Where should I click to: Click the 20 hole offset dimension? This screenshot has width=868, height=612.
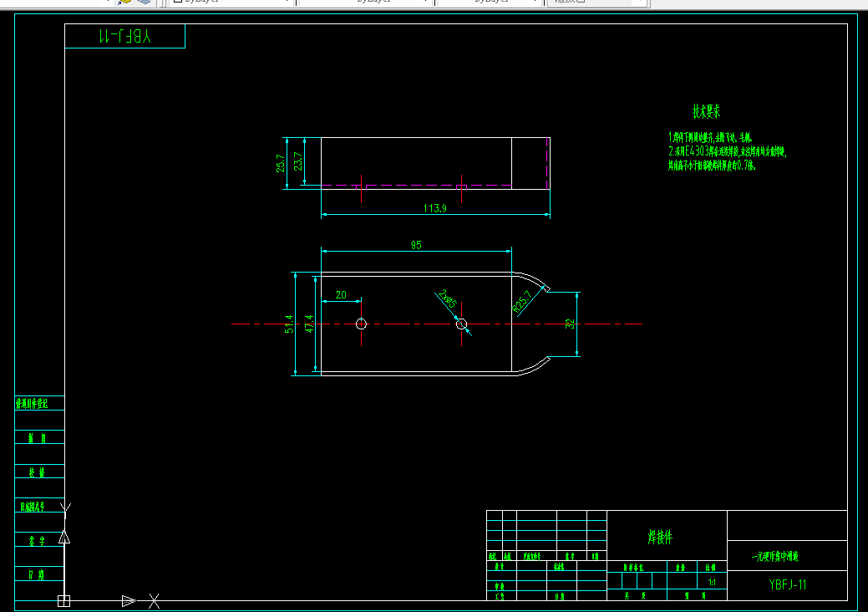(x=341, y=294)
